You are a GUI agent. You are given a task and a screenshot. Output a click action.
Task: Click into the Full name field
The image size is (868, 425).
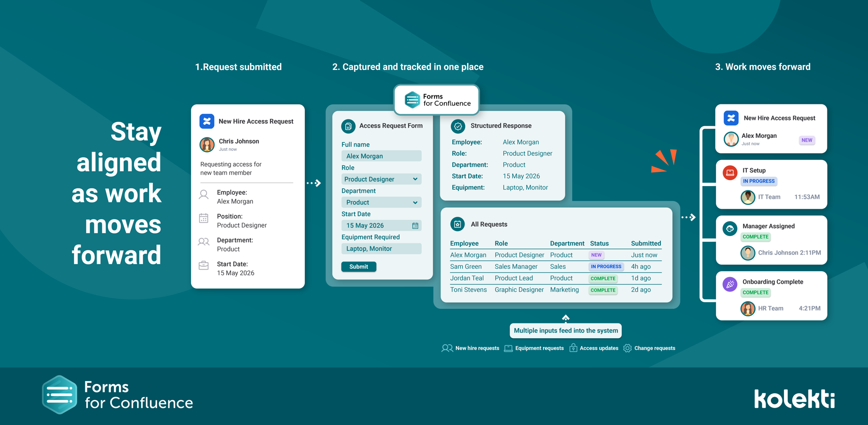click(381, 156)
